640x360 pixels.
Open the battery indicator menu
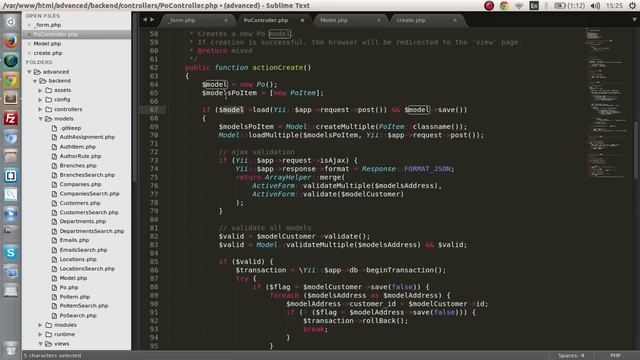569,6
